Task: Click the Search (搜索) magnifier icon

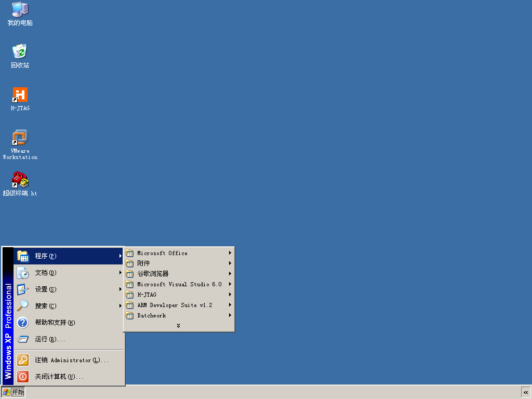Action: pos(23,305)
